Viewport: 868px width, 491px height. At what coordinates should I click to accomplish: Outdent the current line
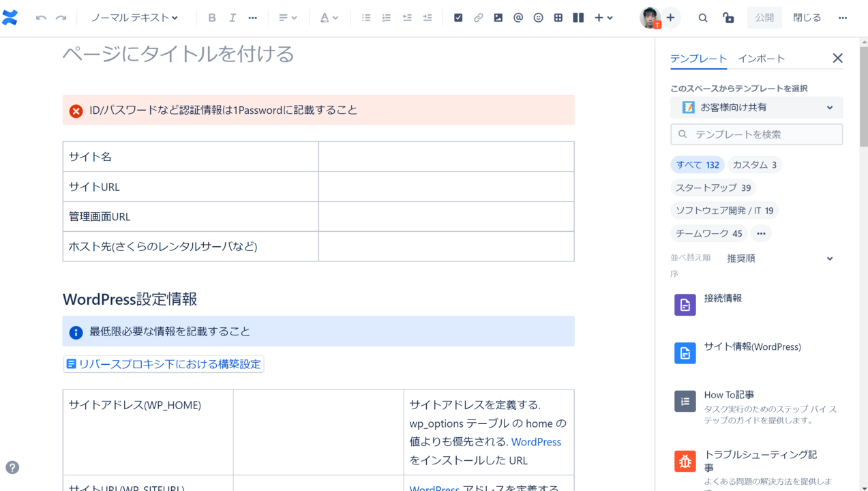point(407,18)
